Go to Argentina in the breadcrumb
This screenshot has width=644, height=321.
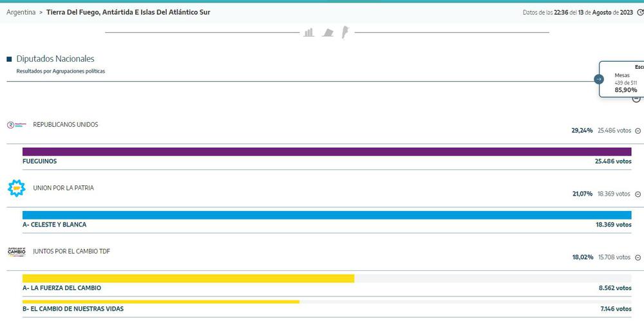21,12
